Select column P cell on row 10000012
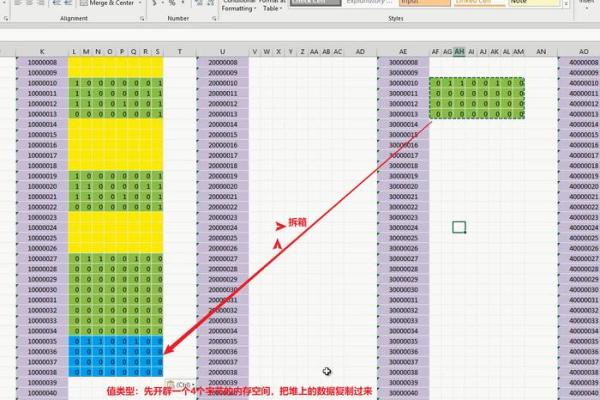The height and width of the screenshot is (400, 600). pyautogui.click(x=124, y=104)
